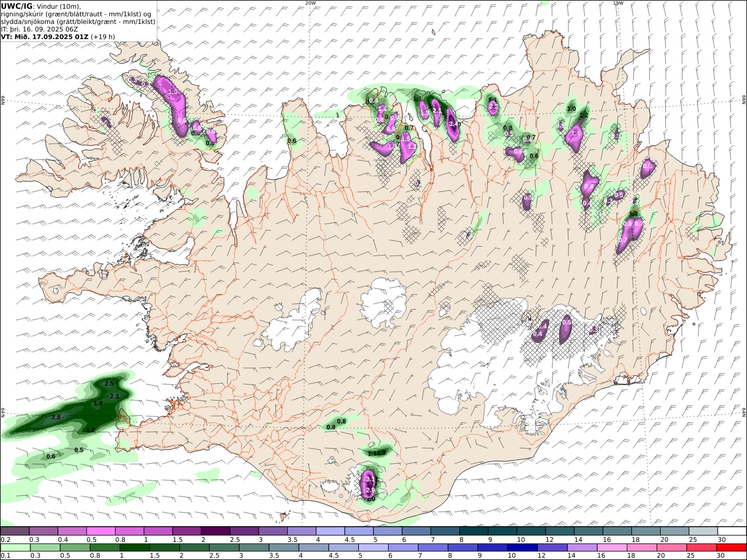Select purple lower swatch starting at 12
The height and width of the screenshot is (560, 747).
pos(552,548)
